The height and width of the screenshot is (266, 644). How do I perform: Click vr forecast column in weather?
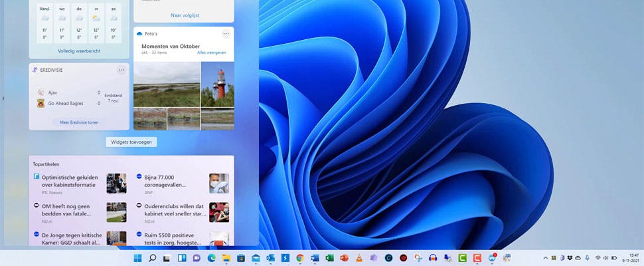(x=96, y=23)
